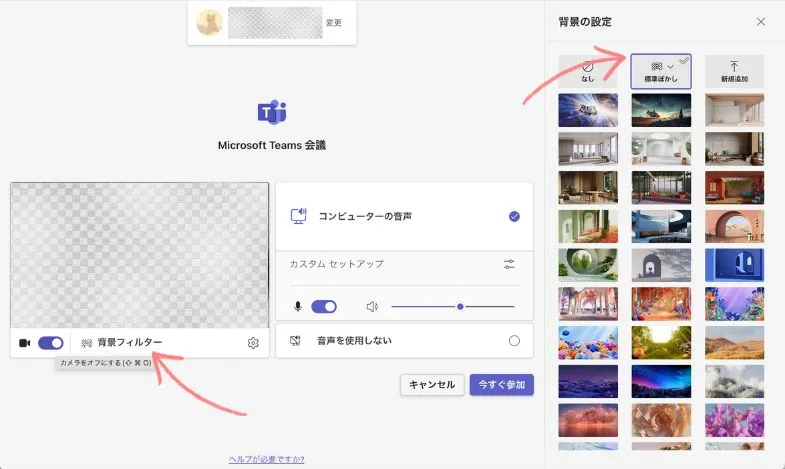The width and height of the screenshot is (785, 469).
Task: Click the キャンセル button
Action: [432, 385]
